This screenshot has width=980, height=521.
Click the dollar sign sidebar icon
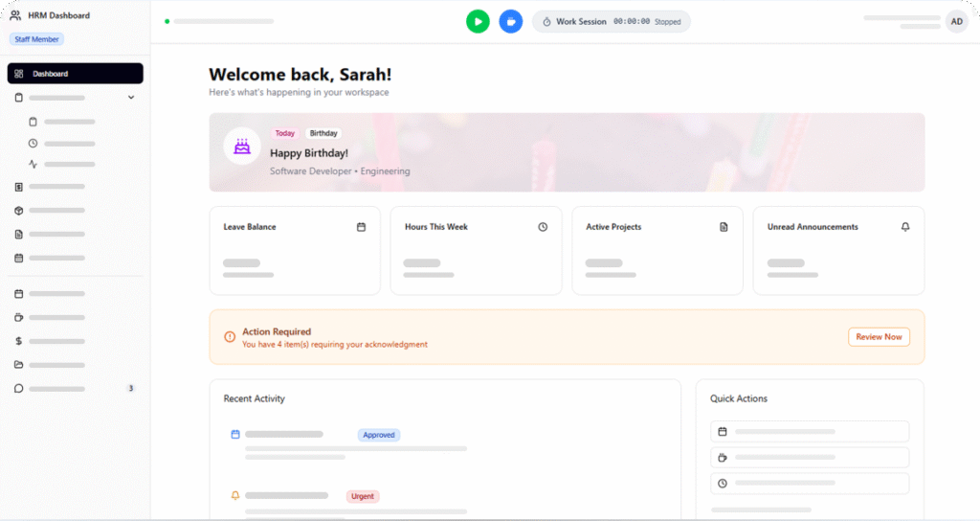click(x=19, y=341)
